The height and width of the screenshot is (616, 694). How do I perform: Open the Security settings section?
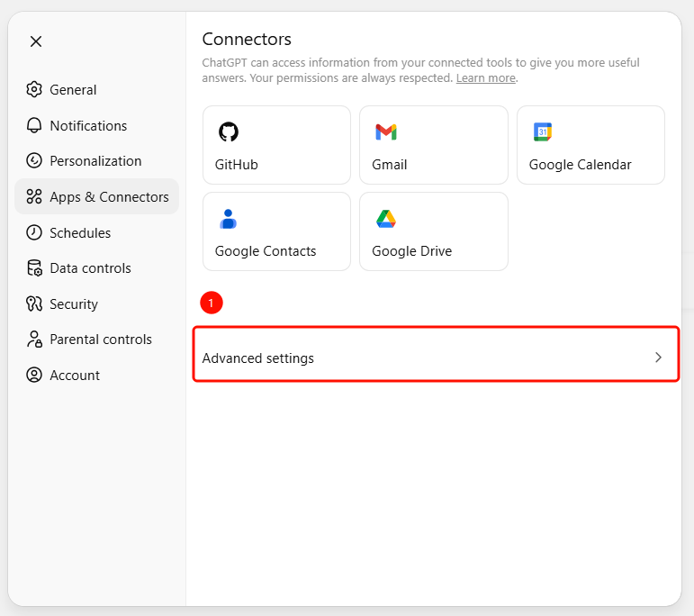(74, 304)
